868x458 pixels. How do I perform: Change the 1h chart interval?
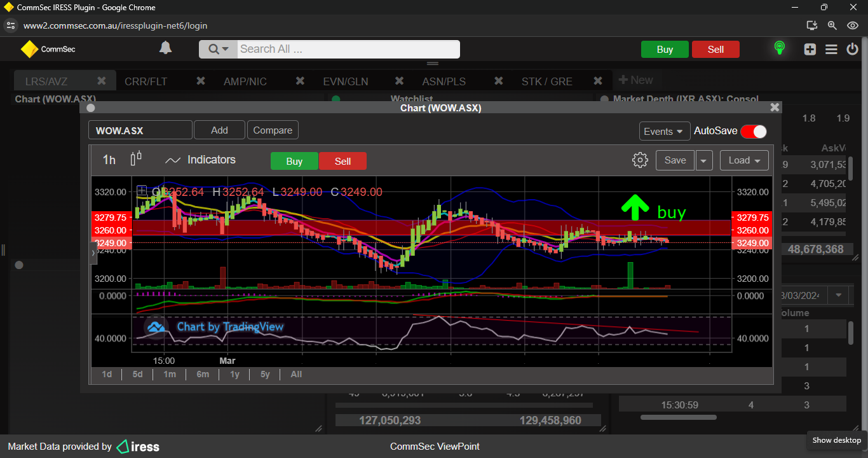109,160
